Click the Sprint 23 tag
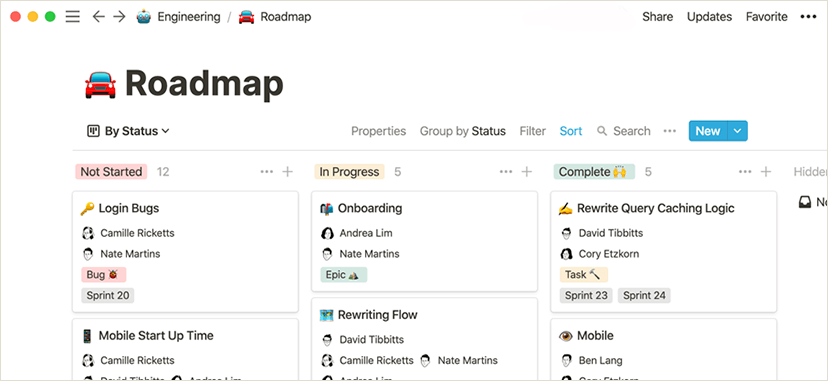The image size is (828, 381). [586, 295]
